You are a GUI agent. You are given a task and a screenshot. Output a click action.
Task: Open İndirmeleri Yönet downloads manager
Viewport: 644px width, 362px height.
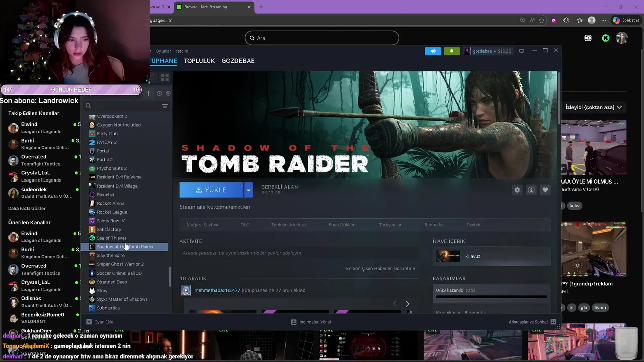point(311,322)
